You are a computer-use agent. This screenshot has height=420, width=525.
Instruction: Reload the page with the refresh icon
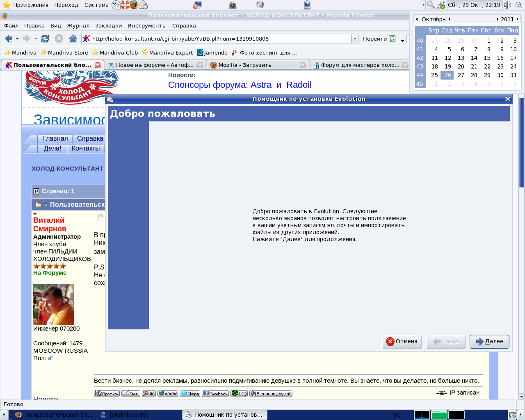[45, 39]
